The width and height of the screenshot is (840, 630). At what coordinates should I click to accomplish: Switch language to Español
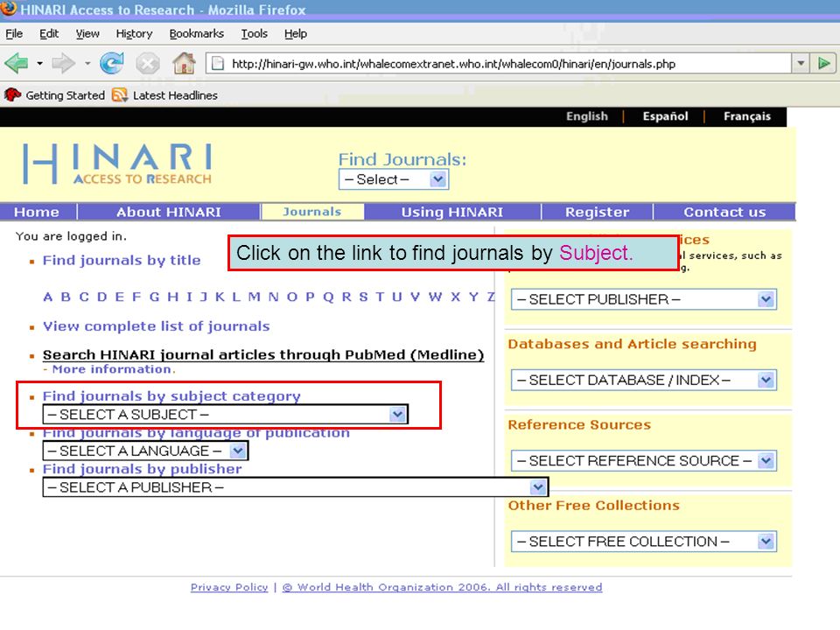click(x=665, y=116)
